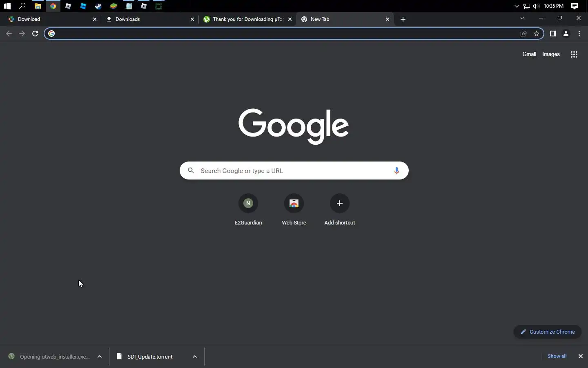Open the Chrome profile icon

click(566, 34)
